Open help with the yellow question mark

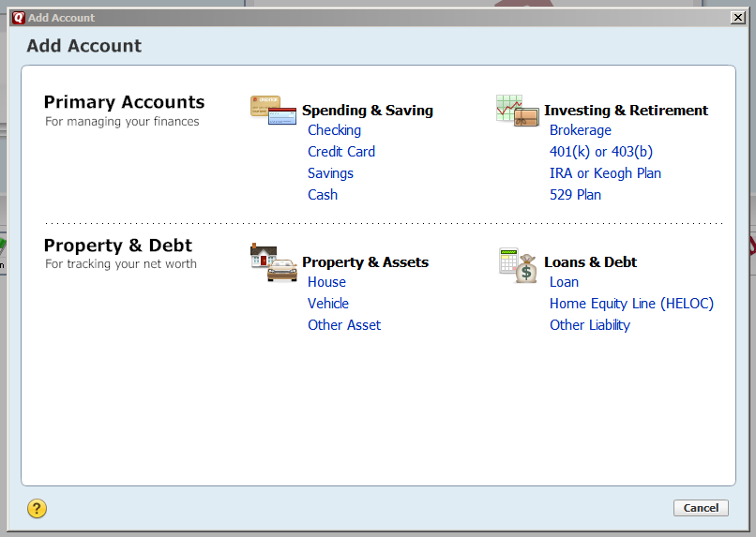[x=38, y=508]
